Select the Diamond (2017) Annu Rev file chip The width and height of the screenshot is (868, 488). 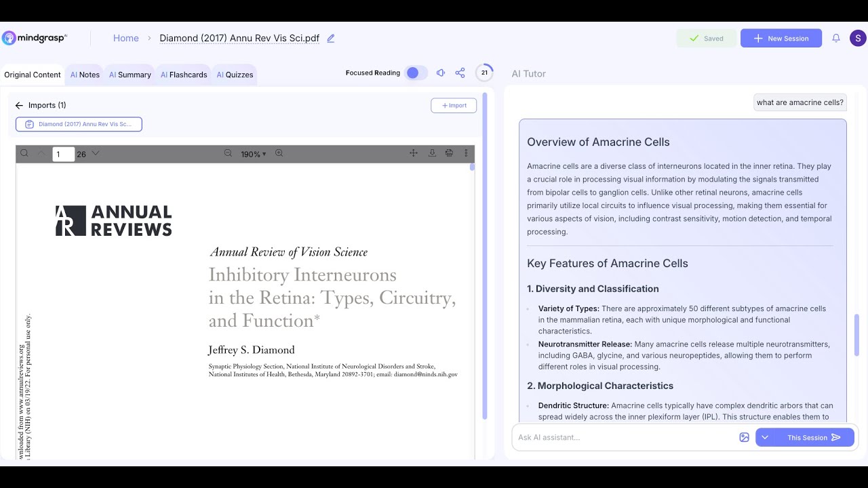pos(79,124)
